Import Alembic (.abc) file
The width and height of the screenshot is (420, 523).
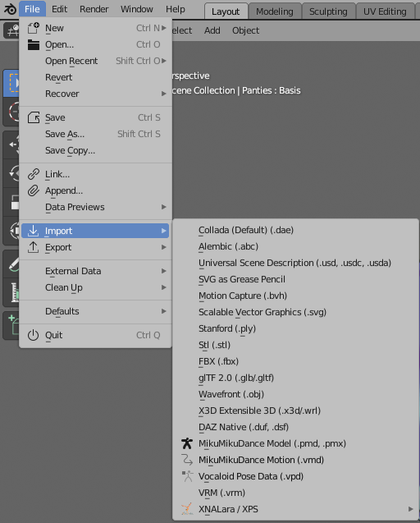coord(295,246)
